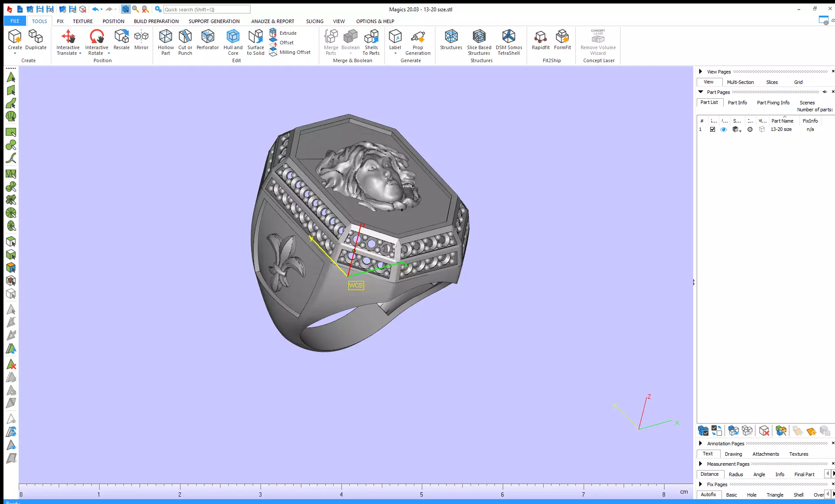The image size is (835, 504).
Task: Click the select-all parts icon below part list
Action: point(703,431)
